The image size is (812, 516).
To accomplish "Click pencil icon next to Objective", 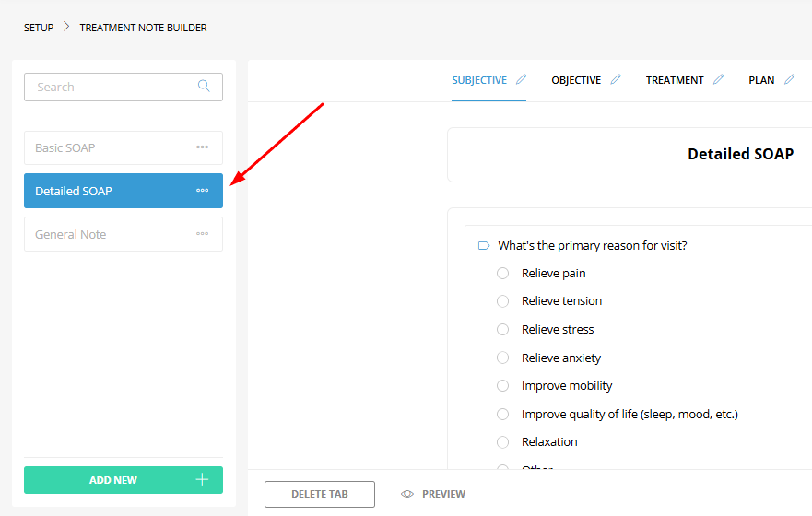I will [x=616, y=80].
